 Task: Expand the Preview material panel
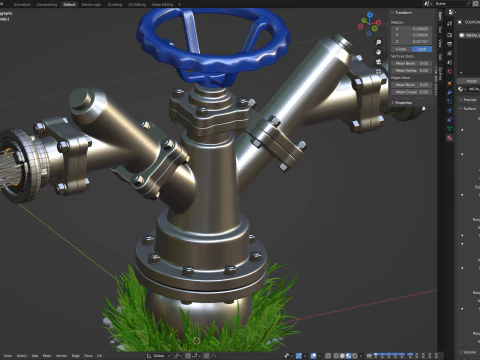[468, 100]
